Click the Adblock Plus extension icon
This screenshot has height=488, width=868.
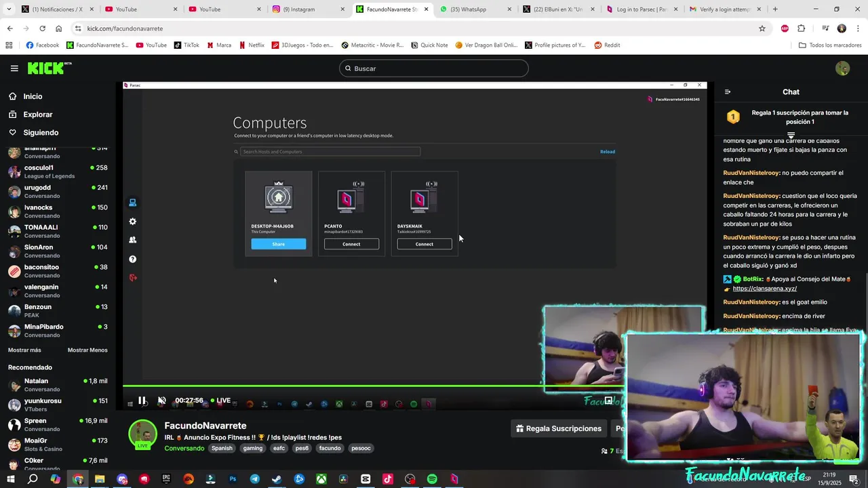(785, 28)
